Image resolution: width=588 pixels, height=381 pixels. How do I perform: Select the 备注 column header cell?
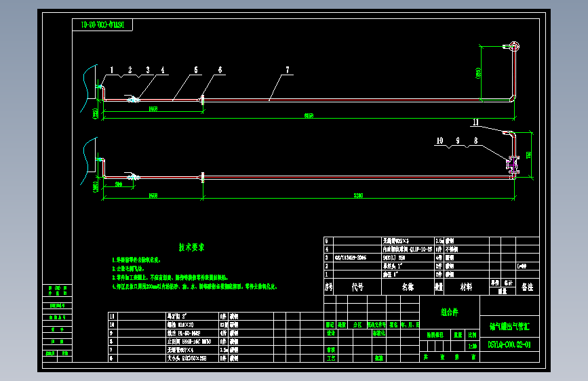(527, 287)
